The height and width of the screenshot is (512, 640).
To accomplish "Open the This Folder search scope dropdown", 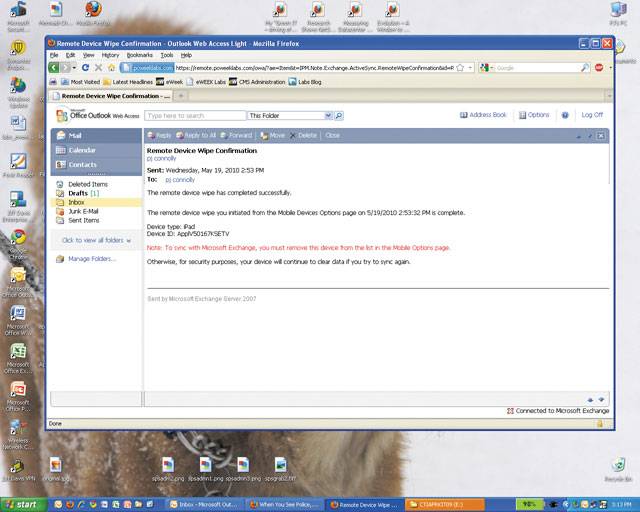I will (x=328, y=116).
